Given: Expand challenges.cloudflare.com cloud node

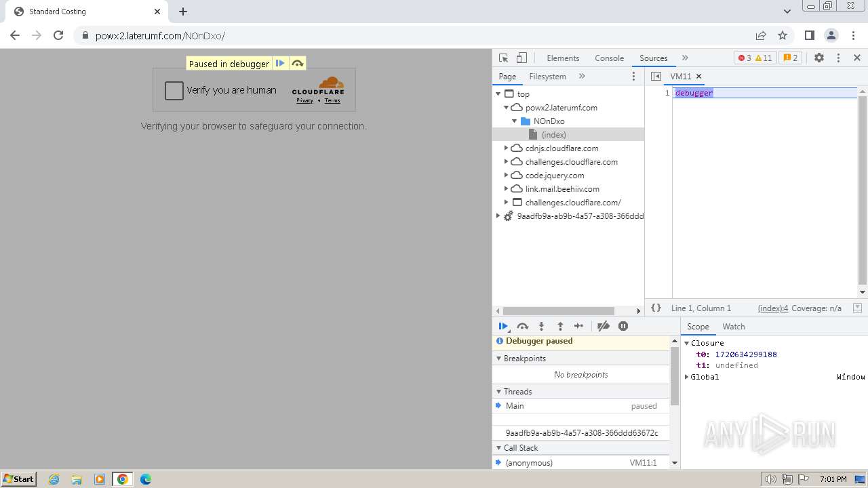Looking at the screenshot, I should [x=506, y=162].
